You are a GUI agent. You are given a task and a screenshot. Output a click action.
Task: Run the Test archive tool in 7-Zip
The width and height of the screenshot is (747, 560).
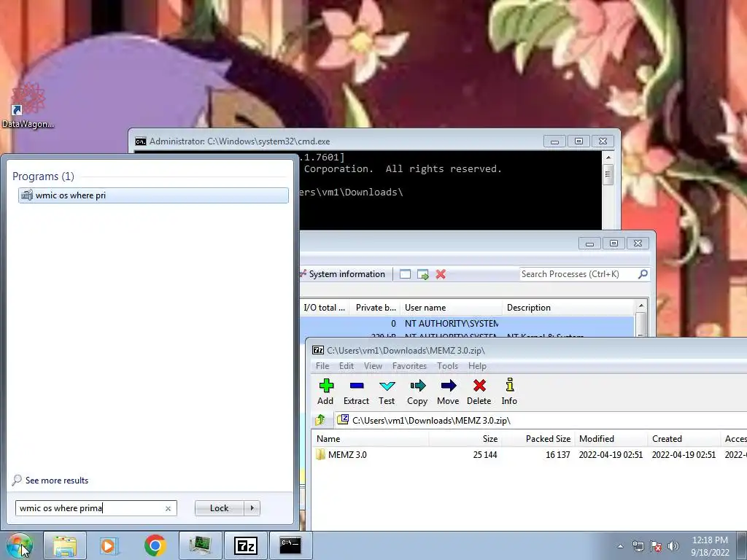click(x=387, y=392)
